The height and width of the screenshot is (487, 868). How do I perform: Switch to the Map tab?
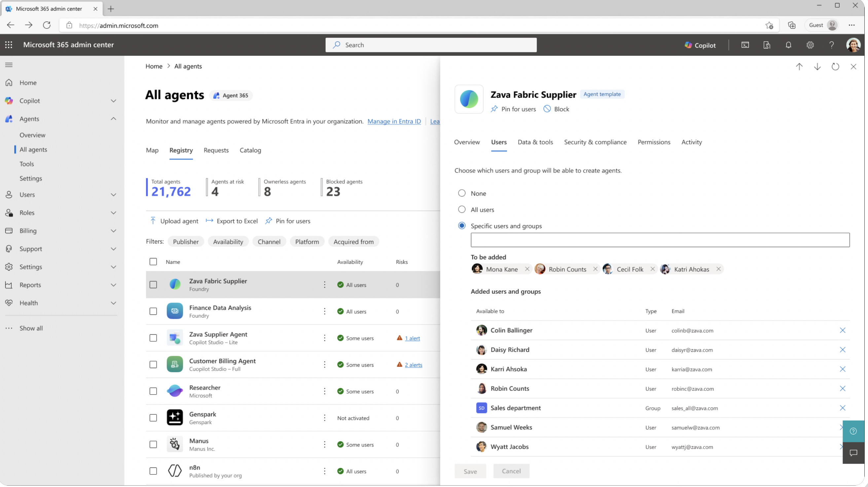click(152, 150)
